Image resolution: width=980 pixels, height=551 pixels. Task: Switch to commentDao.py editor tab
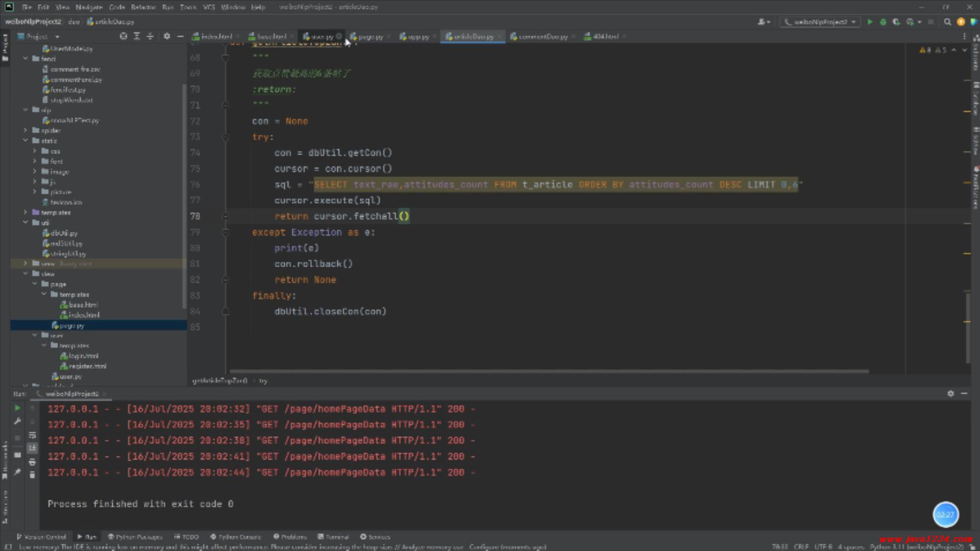click(543, 37)
